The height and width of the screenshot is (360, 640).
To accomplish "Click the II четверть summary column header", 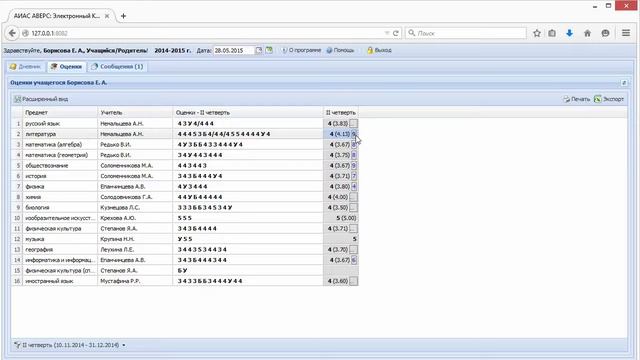I will [341, 113].
